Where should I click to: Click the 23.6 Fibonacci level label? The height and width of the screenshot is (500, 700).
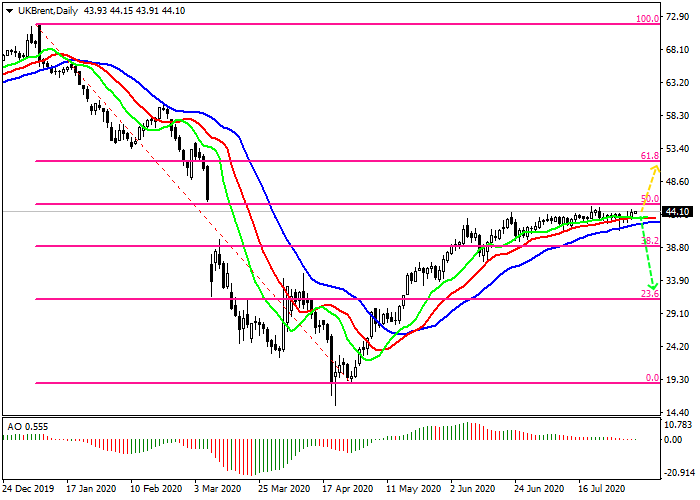coord(650,294)
